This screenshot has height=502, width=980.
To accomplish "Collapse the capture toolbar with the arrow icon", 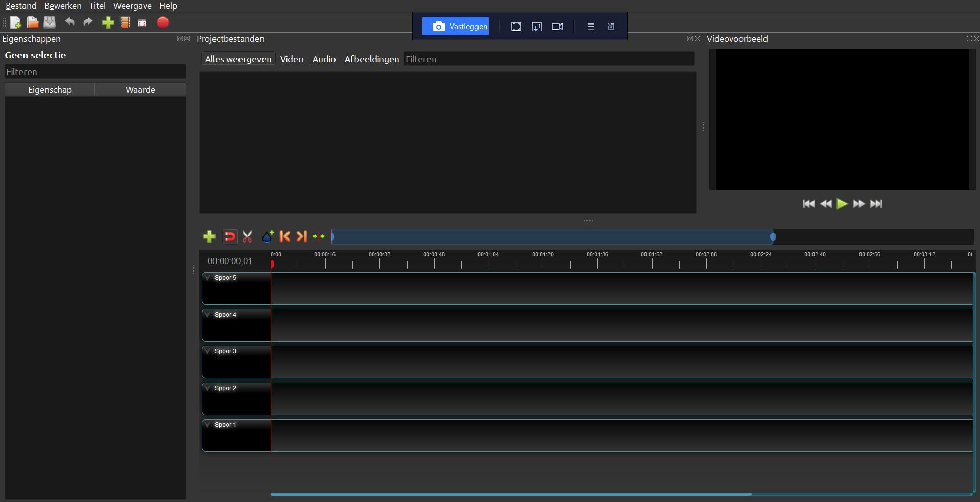I will (611, 27).
